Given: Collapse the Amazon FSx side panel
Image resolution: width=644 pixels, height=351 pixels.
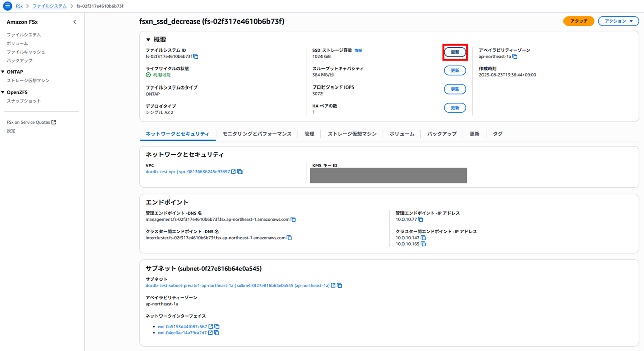Looking at the screenshot, I should tap(75, 22).
